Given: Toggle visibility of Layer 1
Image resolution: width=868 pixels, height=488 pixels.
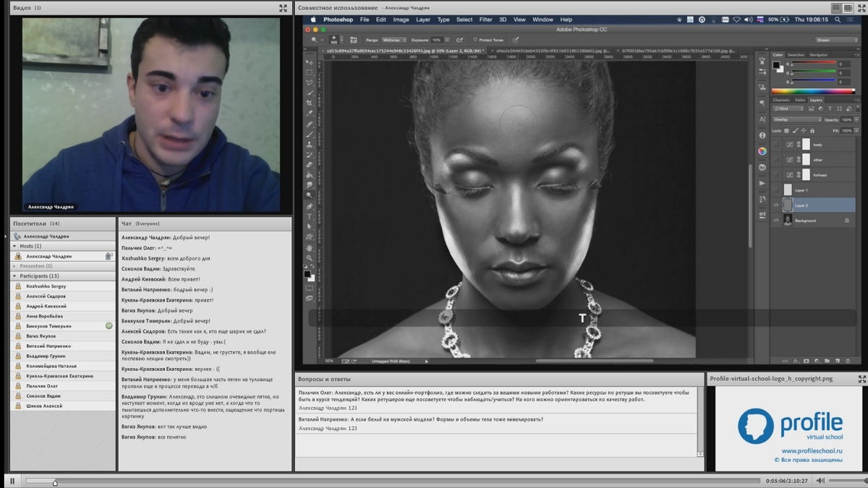Looking at the screenshot, I should pyautogui.click(x=776, y=189).
